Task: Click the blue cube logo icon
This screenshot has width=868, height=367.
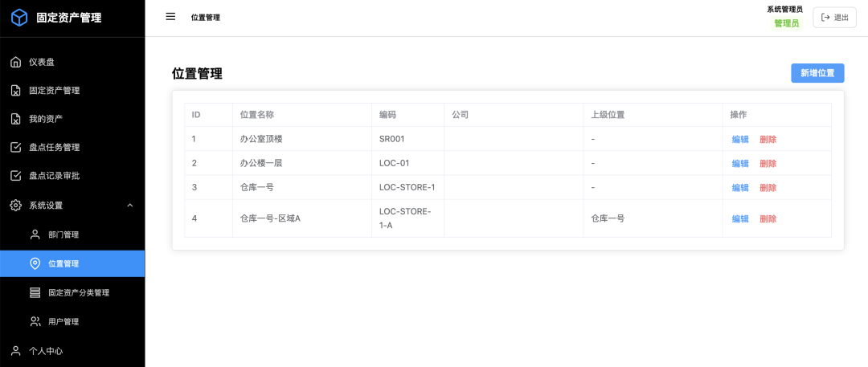Action: (x=19, y=18)
